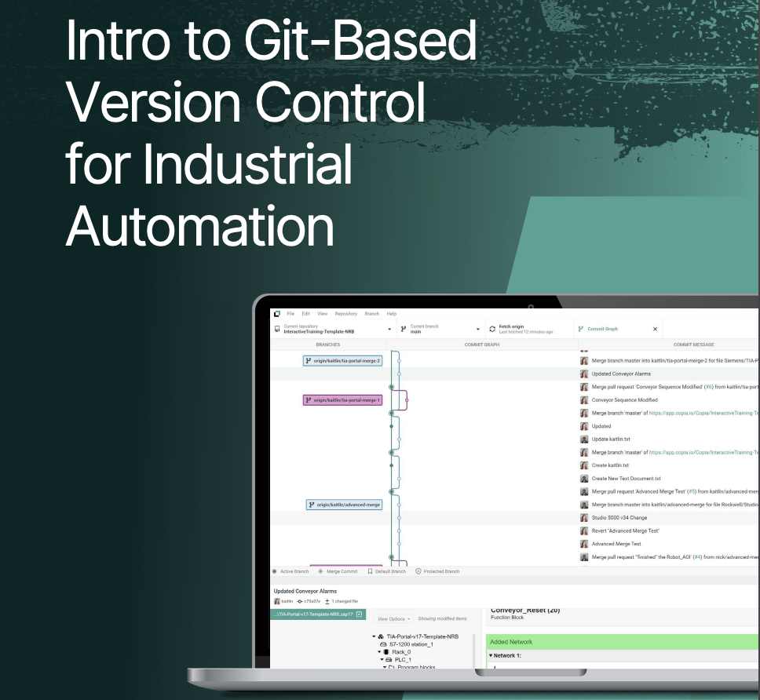
Task: Click the branch icon on the Commit Graph tab
Action: pos(580,329)
